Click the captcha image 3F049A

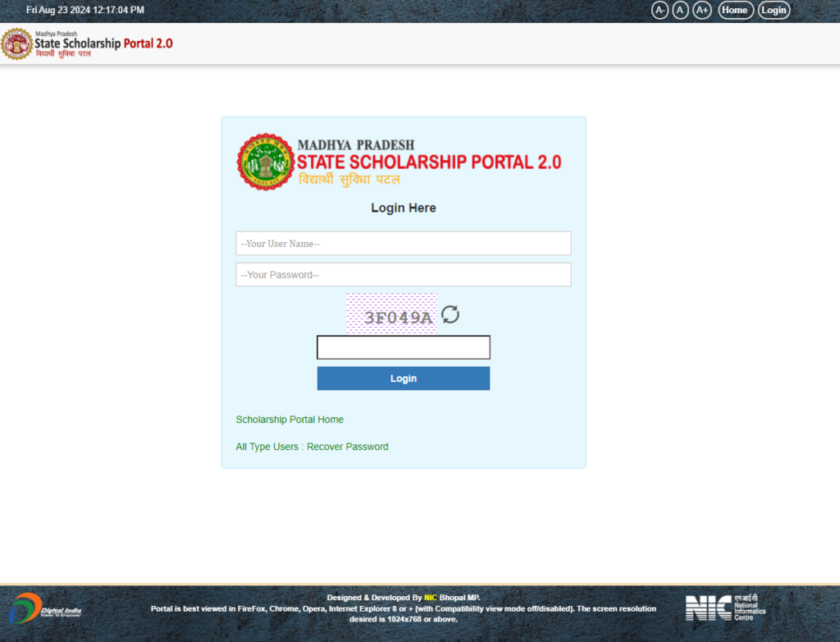click(x=391, y=313)
